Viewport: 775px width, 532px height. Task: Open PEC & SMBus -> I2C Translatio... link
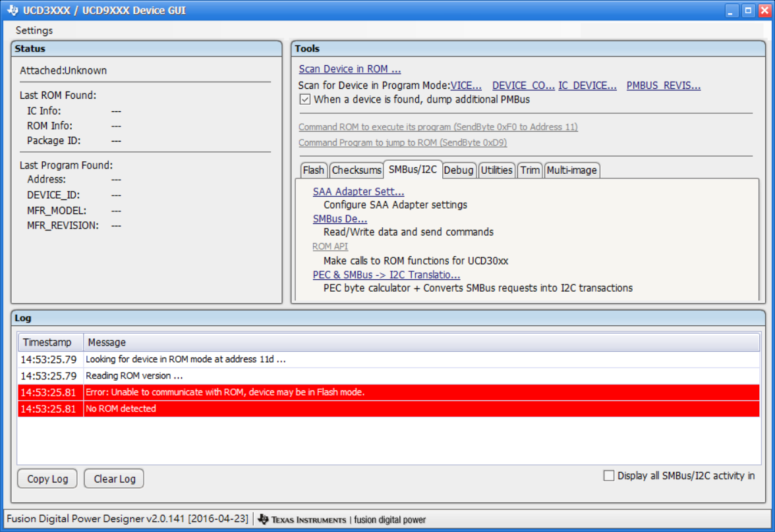click(386, 275)
